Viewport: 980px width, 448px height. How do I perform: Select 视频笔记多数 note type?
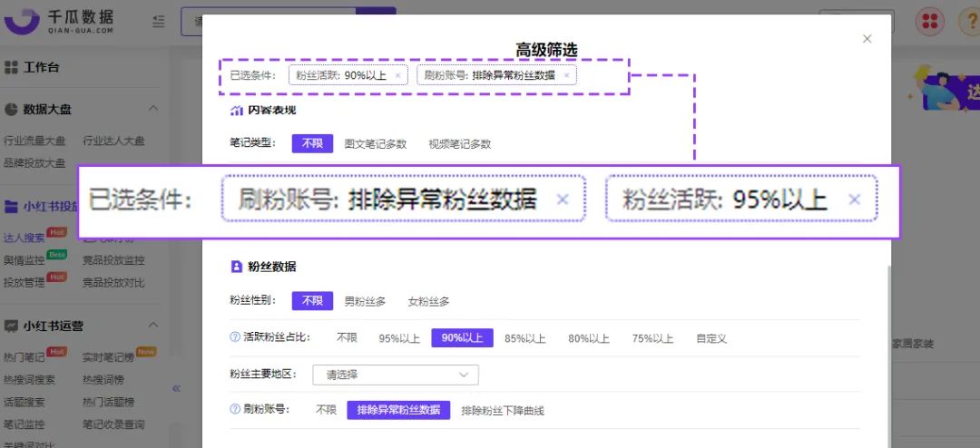pyautogui.click(x=459, y=144)
